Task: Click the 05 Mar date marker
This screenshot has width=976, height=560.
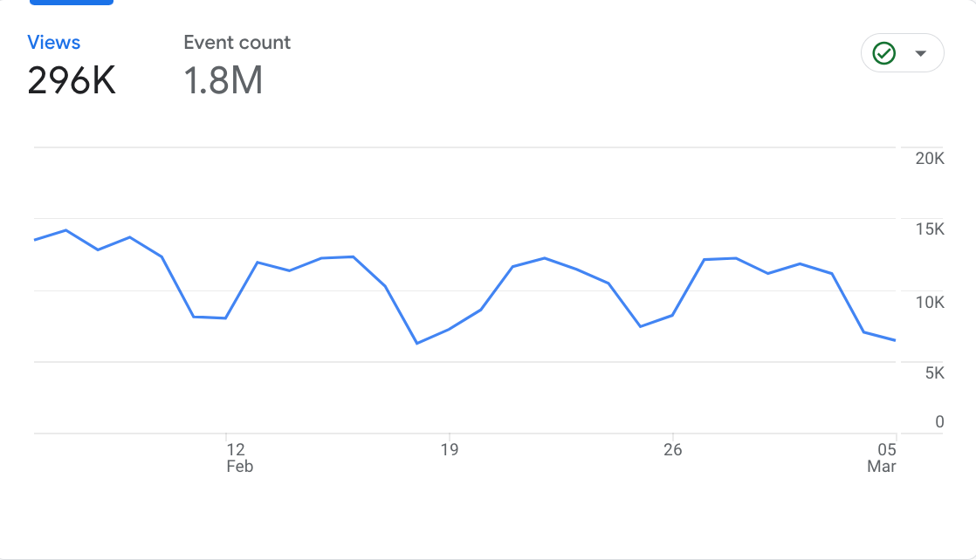Action: tap(882, 458)
